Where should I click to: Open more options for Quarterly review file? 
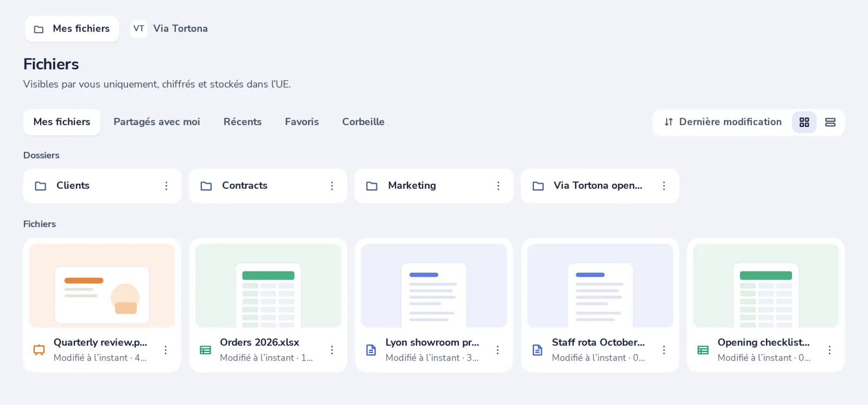[165, 350]
